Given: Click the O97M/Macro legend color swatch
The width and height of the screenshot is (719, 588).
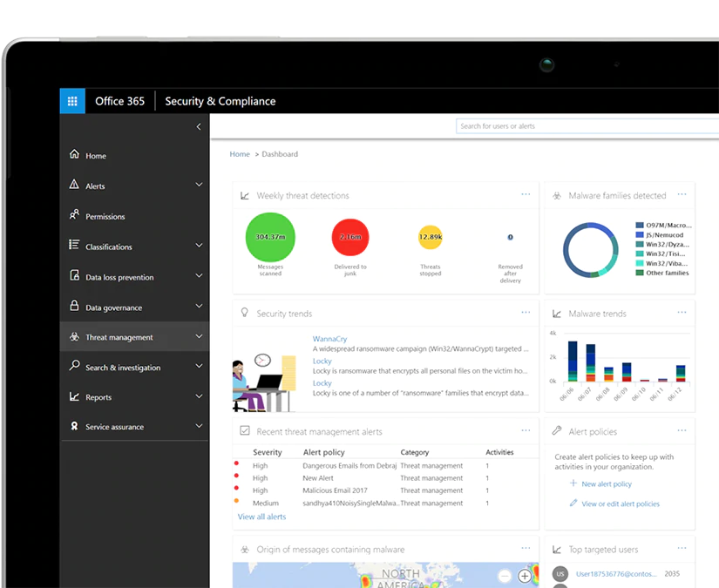Looking at the screenshot, I should [640, 224].
